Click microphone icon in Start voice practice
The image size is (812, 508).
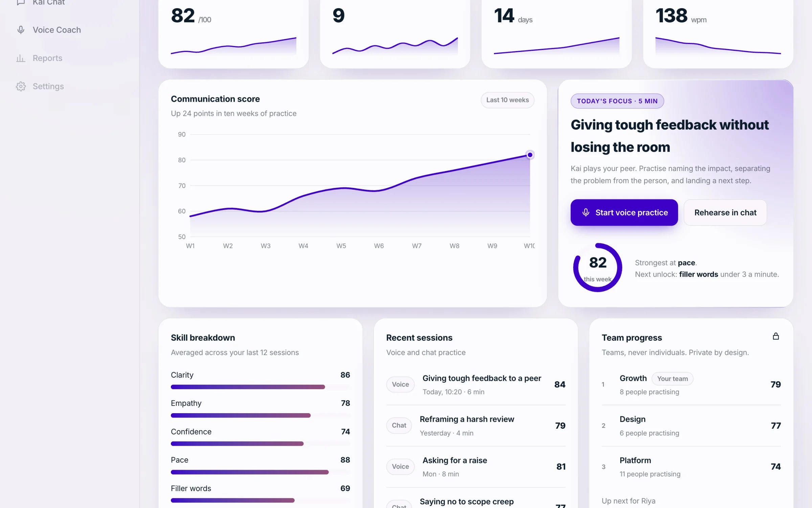pos(586,212)
